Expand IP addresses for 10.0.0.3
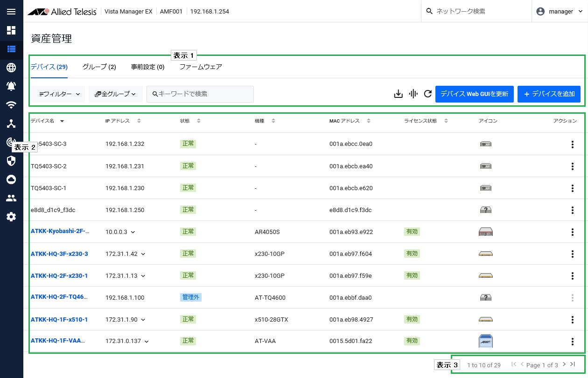The image size is (588, 378). click(133, 232)
